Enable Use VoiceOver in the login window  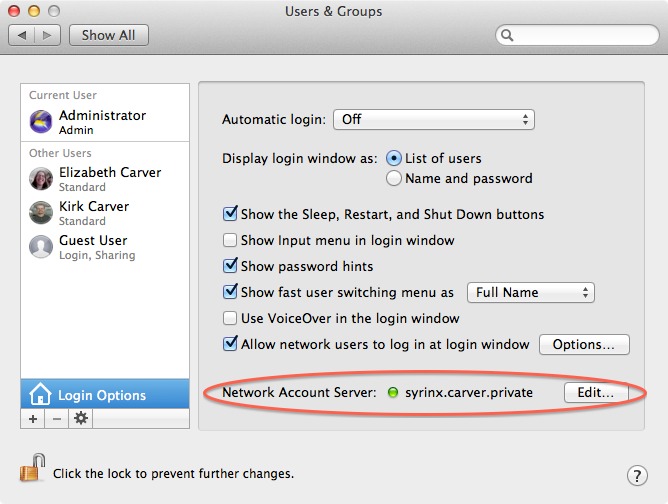(x=230, y=318)
